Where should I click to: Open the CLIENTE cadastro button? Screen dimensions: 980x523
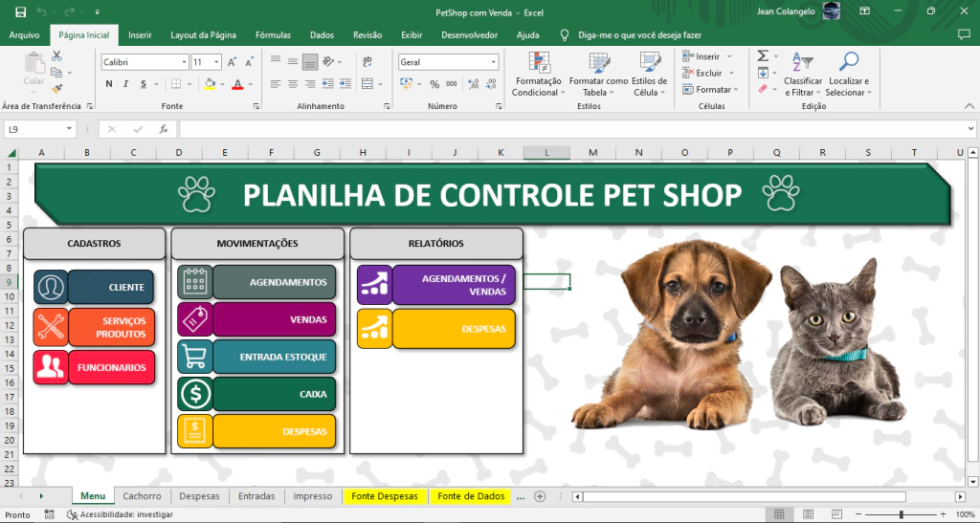109,287
